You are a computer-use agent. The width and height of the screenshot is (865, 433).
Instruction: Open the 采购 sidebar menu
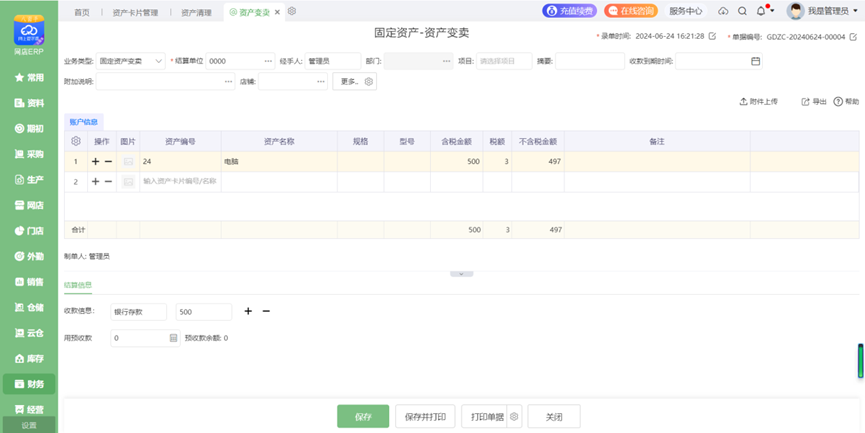point(29,154)
